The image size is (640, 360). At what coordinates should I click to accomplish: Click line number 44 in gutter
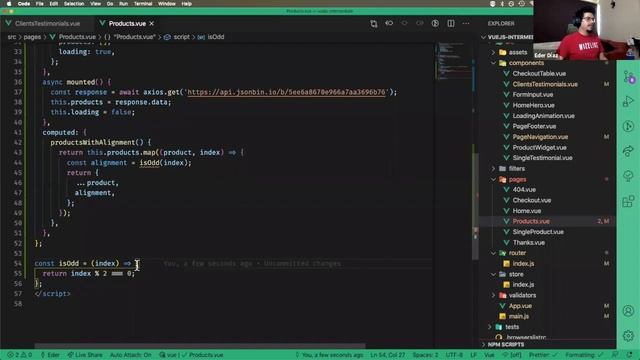18,162
